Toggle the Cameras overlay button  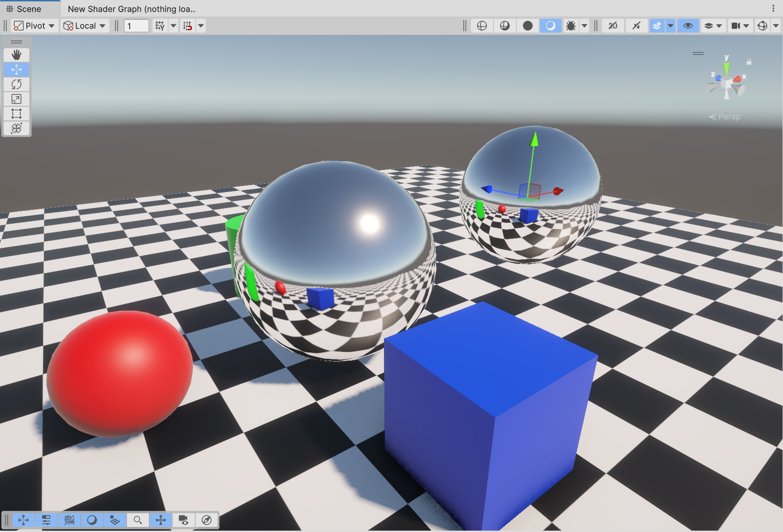pyautogui.click(x=184, y=520)
